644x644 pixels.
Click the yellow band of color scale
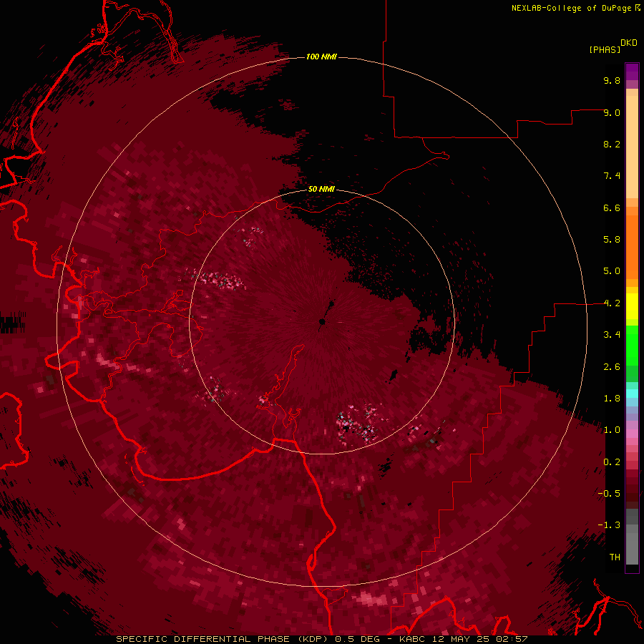click(632, 306)
